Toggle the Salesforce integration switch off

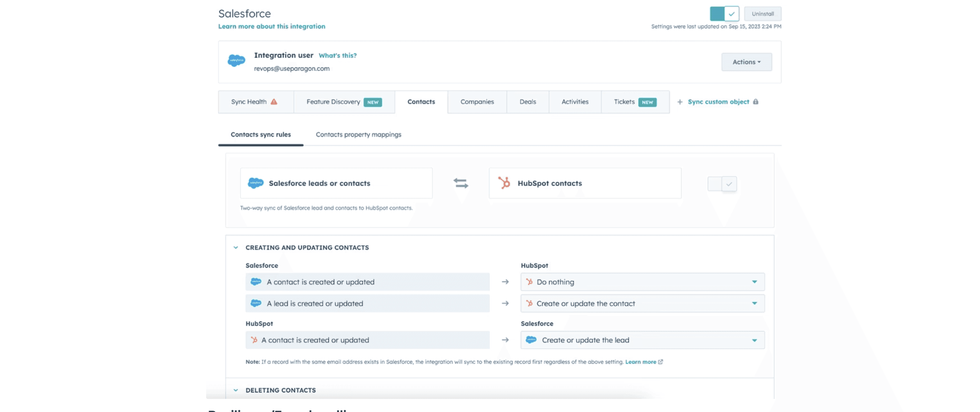tap(724, 13)
